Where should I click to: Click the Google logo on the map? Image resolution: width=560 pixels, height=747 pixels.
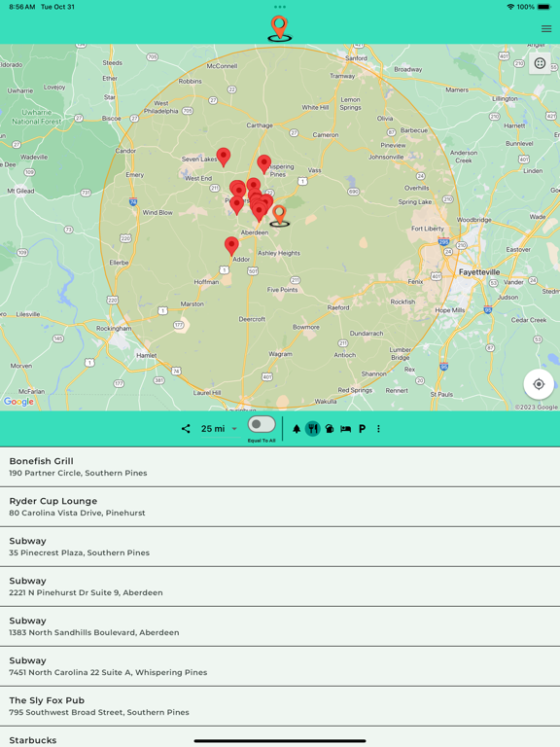(x=19, y=402)
